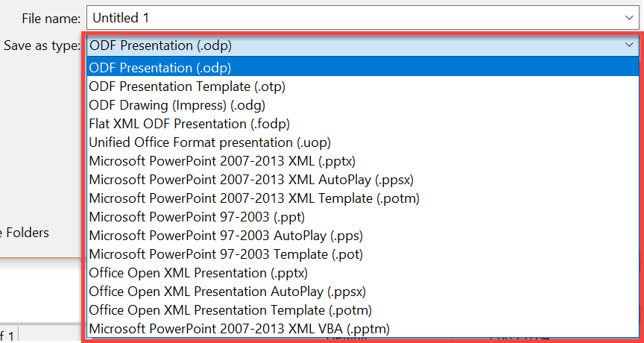This screenshot has height=343, width=644.
Task: Select ODF Drawing (Impress) (.odg)
Action: [x=363, y=105]
